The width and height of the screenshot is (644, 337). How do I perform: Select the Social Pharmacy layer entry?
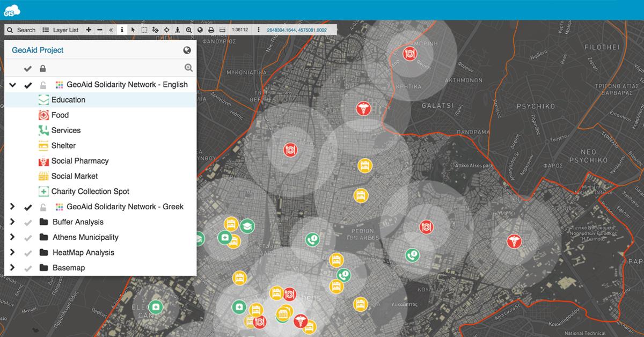[x=79, y=161]
